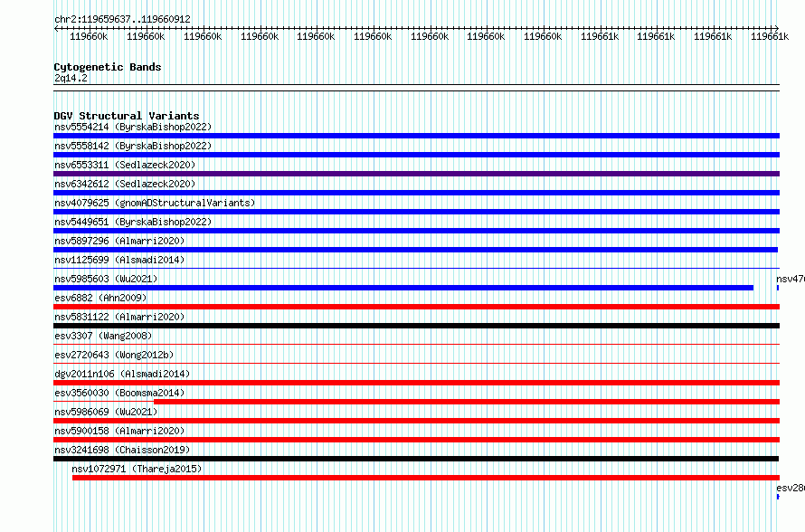The height and width of the screenshot is (532, 805).
Task: Select the blue bar under nsv6342612
Action: click(x=416, y=193)
